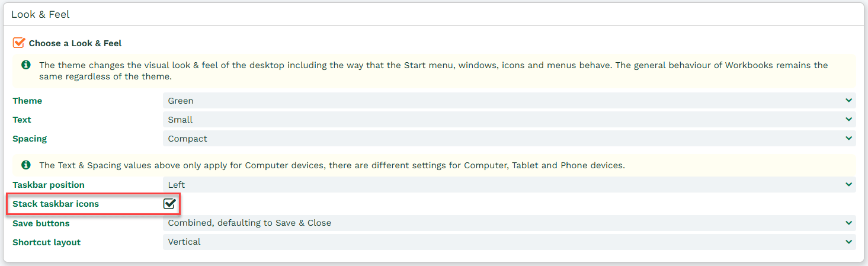Toggle the Stack taskbar icons checkbox

coord(170,204)
